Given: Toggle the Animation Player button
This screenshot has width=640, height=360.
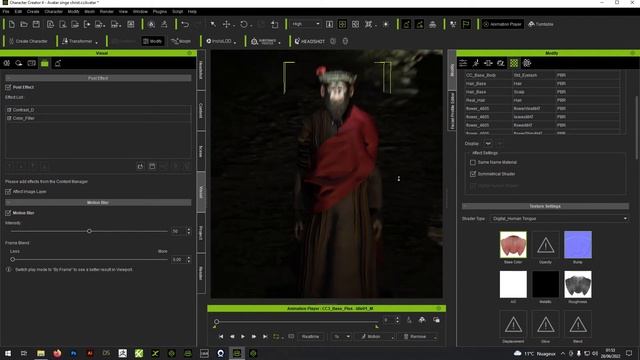Looking at the screenshot, I should (502, 24).
